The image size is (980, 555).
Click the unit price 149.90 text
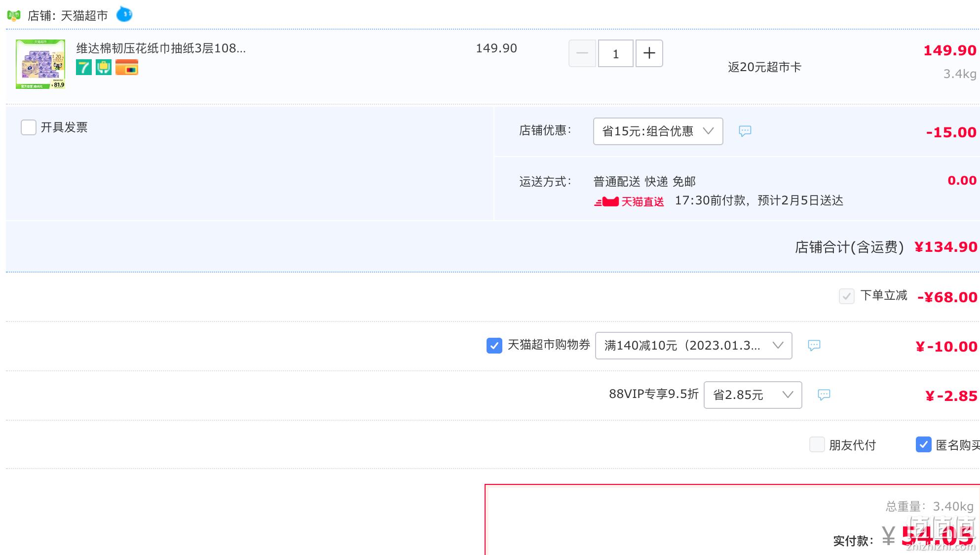pos(496,48)
